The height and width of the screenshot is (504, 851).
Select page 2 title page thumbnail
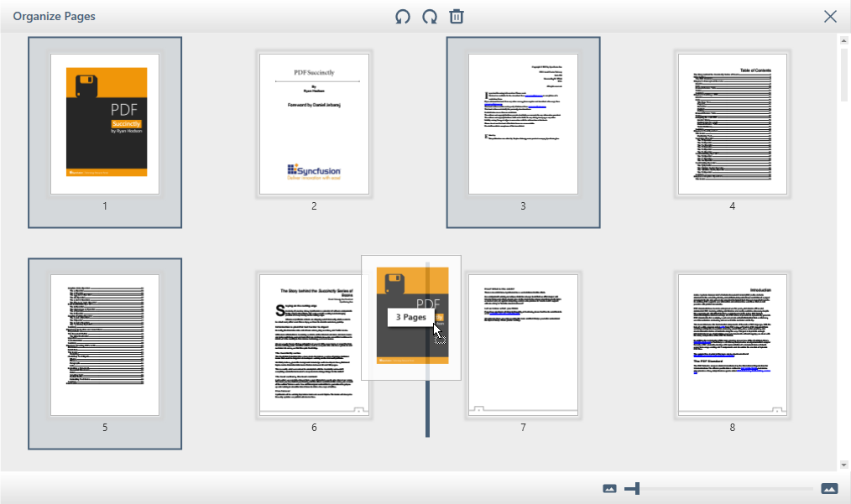(x=314, y=124)
